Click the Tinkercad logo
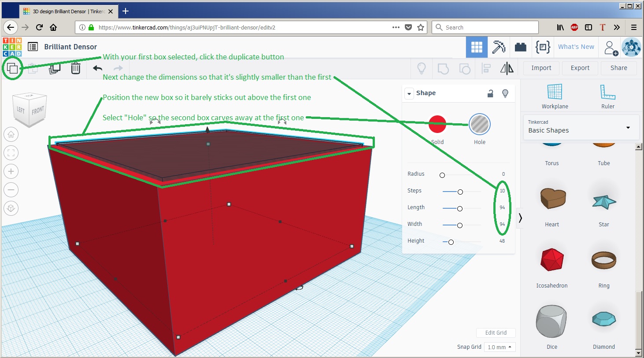 [12, 47]
